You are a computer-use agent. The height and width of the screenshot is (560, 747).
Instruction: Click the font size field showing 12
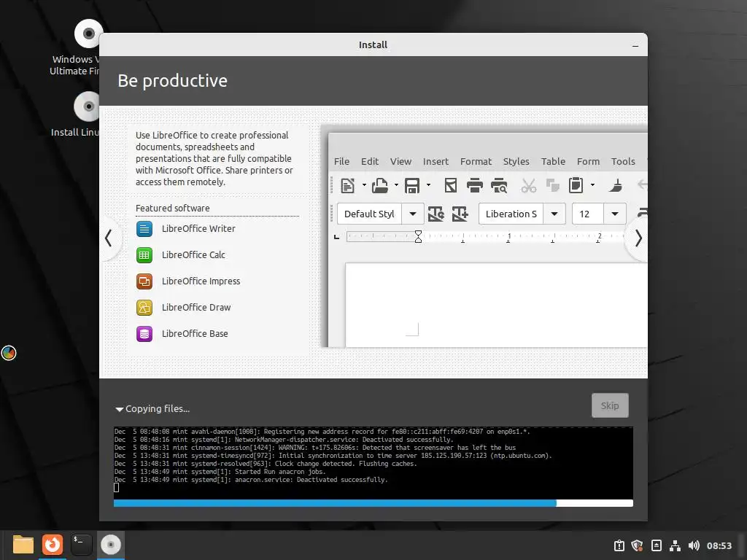[588, 214]
